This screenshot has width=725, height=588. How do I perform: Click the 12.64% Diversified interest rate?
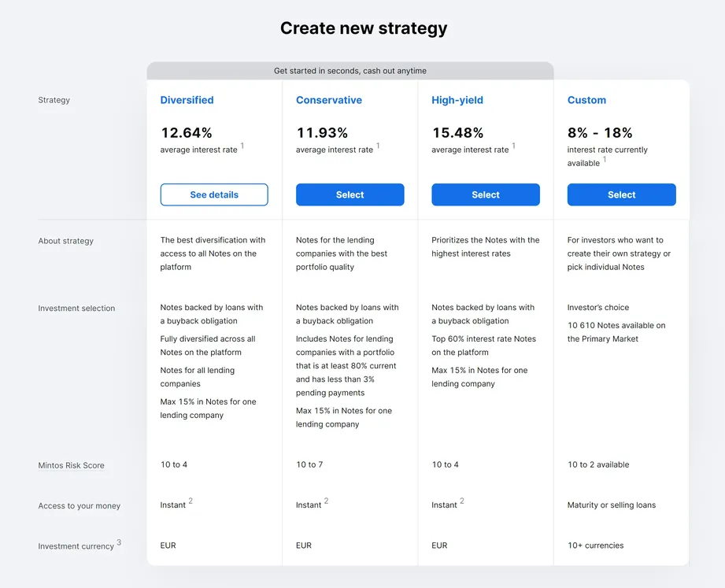(187, 133)
